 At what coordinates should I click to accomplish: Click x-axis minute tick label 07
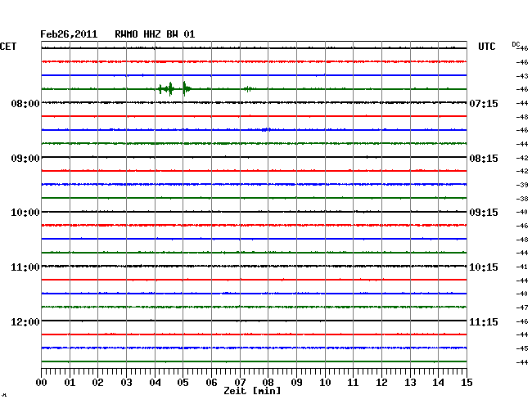point(240,382)
